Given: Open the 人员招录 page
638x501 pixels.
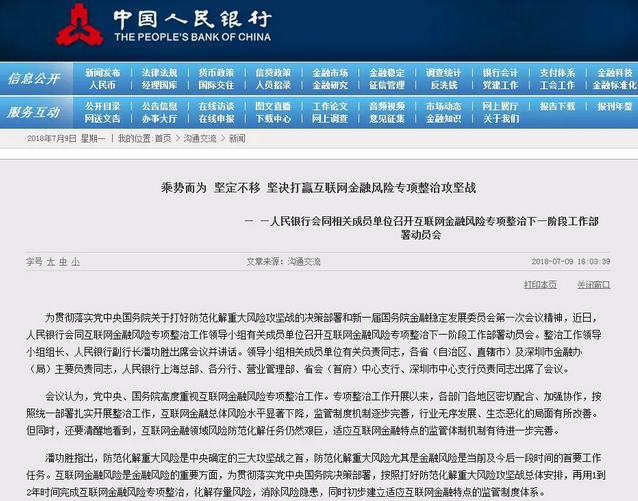Looking at the screenshot, I should [273, 85].
